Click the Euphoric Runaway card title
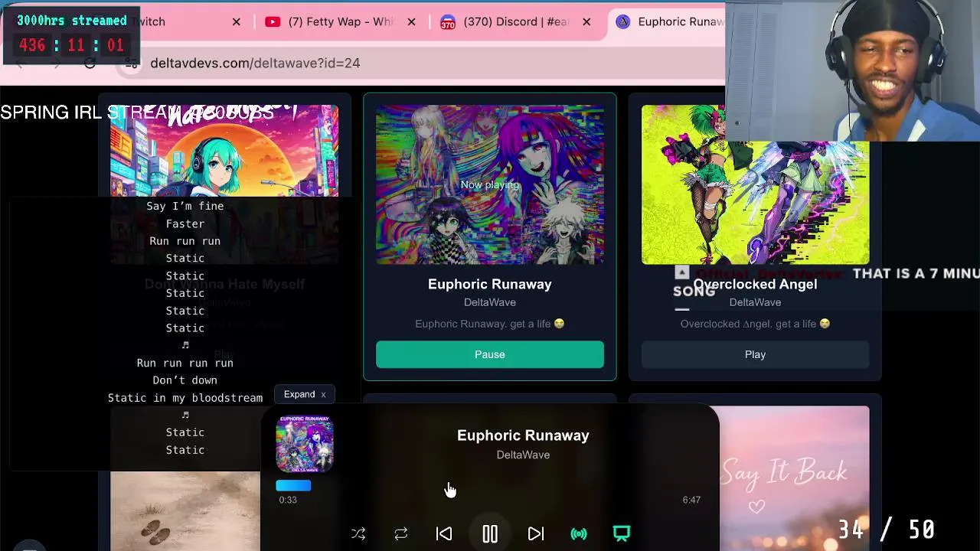This screenshot has width=980, height=551. click(x=490, y=284)
